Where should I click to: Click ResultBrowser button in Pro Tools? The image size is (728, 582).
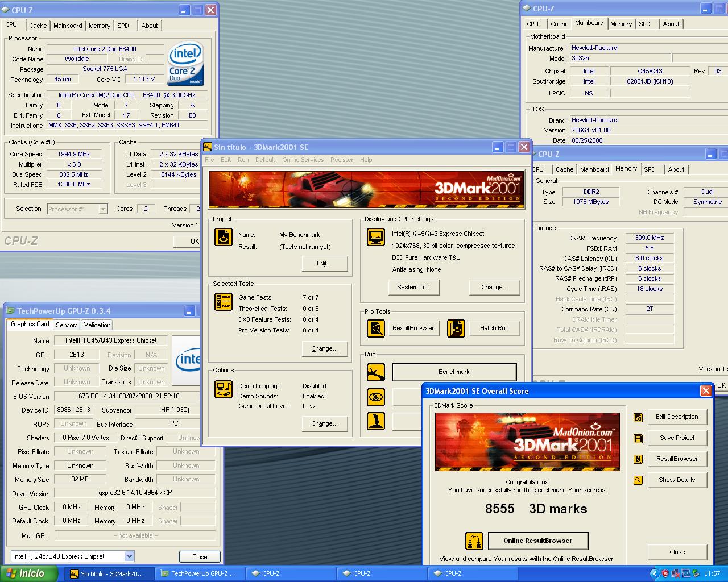413,329
